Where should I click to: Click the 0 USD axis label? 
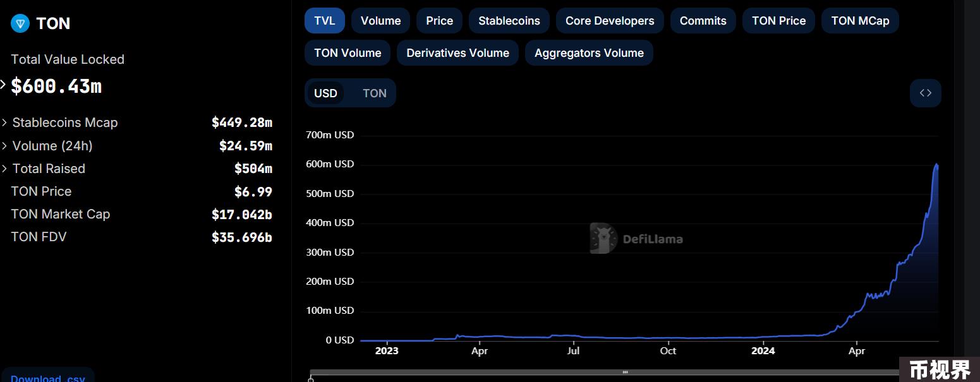(340, 340)
